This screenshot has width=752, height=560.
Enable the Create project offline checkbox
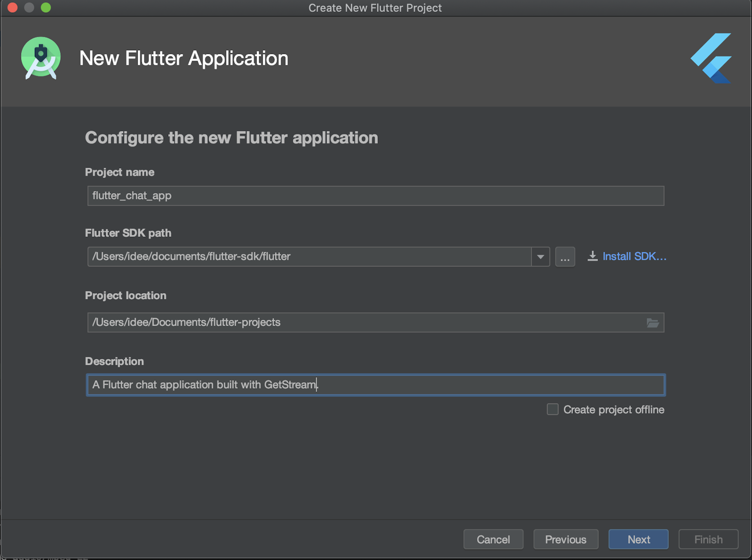point(552,409)
